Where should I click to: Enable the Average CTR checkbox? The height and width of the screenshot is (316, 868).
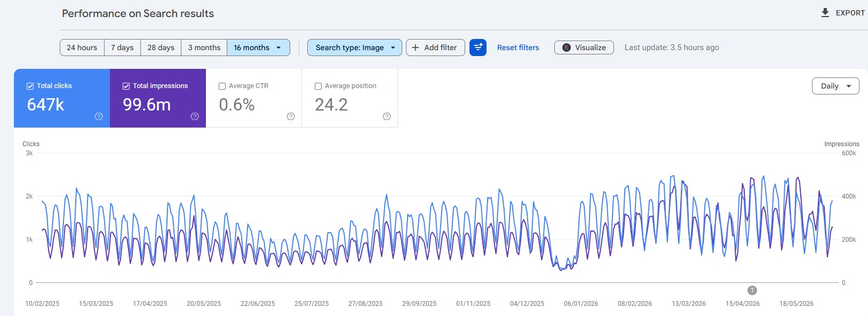222,86
